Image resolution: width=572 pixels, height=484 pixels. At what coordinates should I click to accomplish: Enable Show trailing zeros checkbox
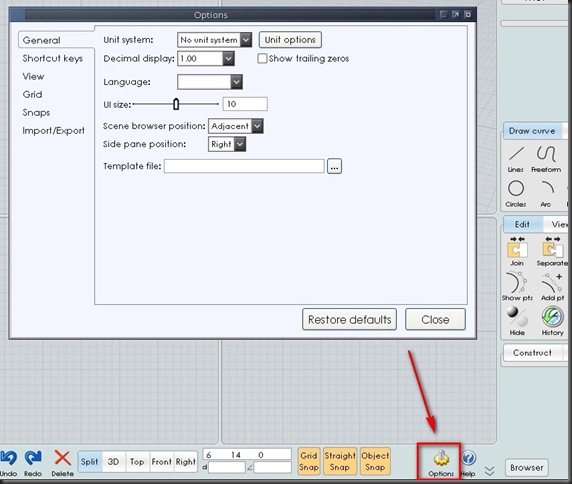(x=262, y=58)
